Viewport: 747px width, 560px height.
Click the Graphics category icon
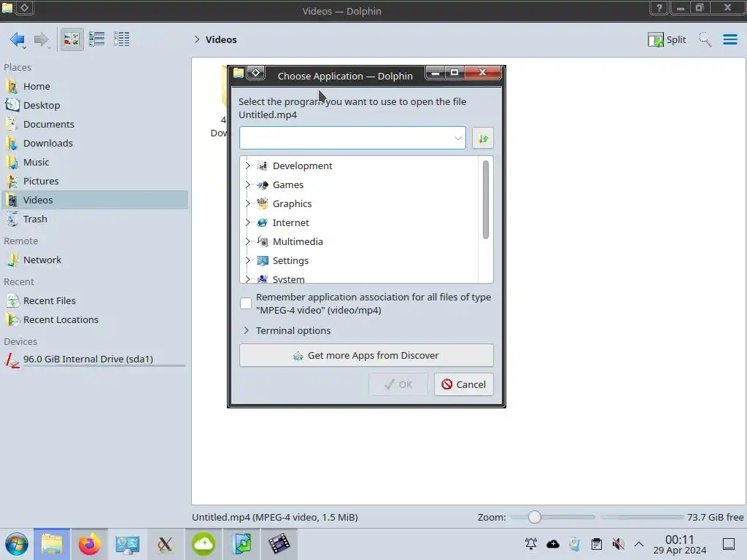click(263, 204)
